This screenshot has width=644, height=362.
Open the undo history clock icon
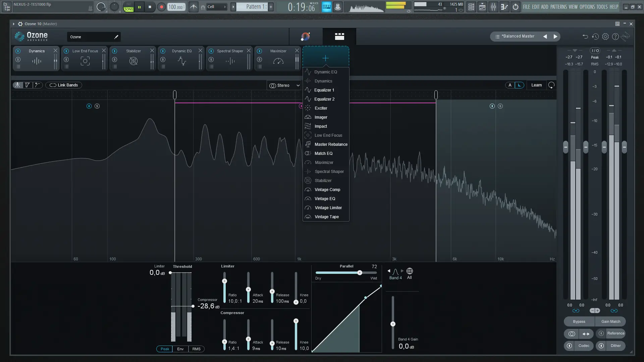click(x=595, y=37)
